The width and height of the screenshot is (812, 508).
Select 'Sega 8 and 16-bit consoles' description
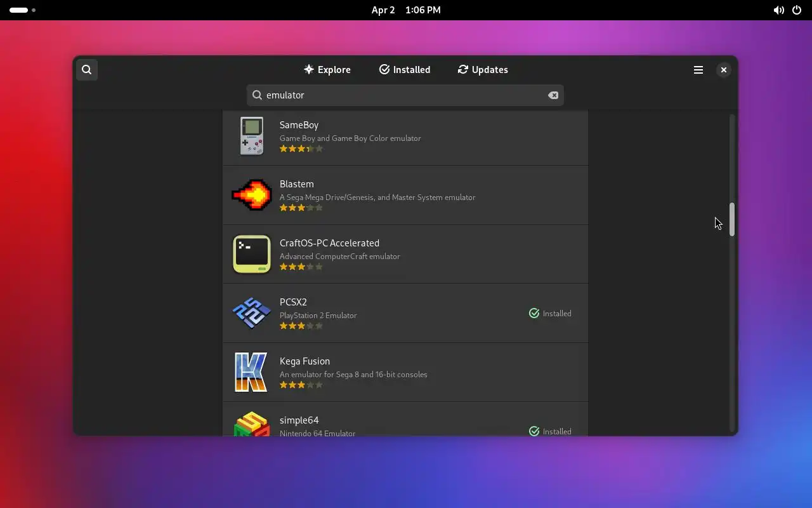coord(353,375)
